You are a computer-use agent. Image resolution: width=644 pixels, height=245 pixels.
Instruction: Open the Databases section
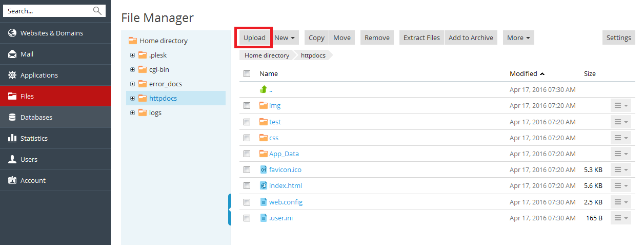click(55, 117)
